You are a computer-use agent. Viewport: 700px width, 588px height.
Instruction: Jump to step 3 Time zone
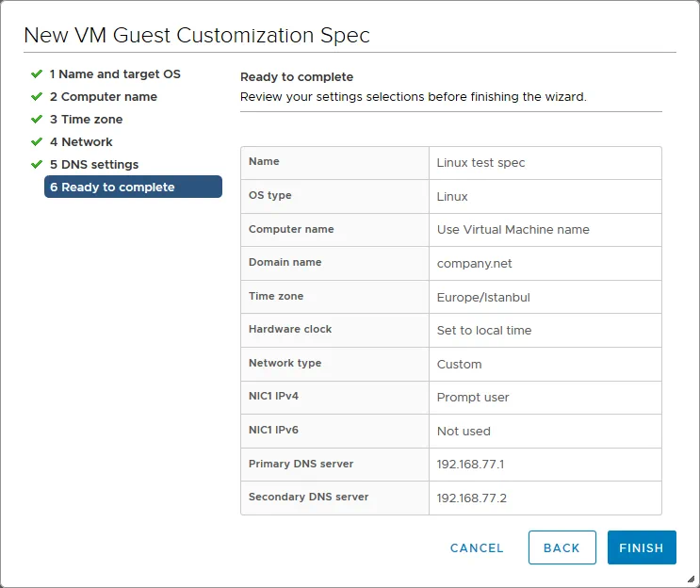(x=87, y=119)
